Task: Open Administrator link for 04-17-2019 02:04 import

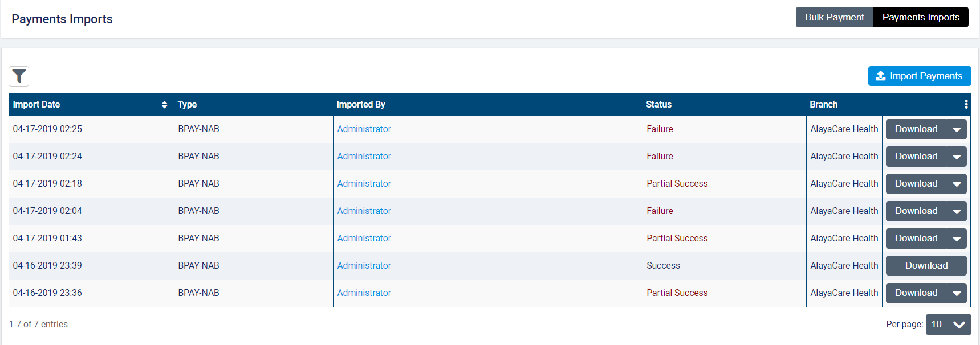Action: click(364, 211)
